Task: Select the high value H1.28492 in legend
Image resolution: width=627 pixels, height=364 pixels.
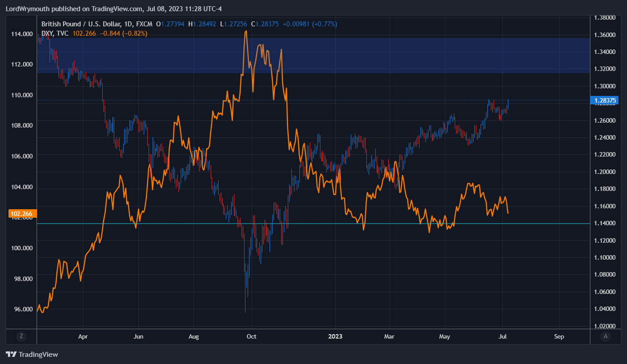Action: coord(203,24)
